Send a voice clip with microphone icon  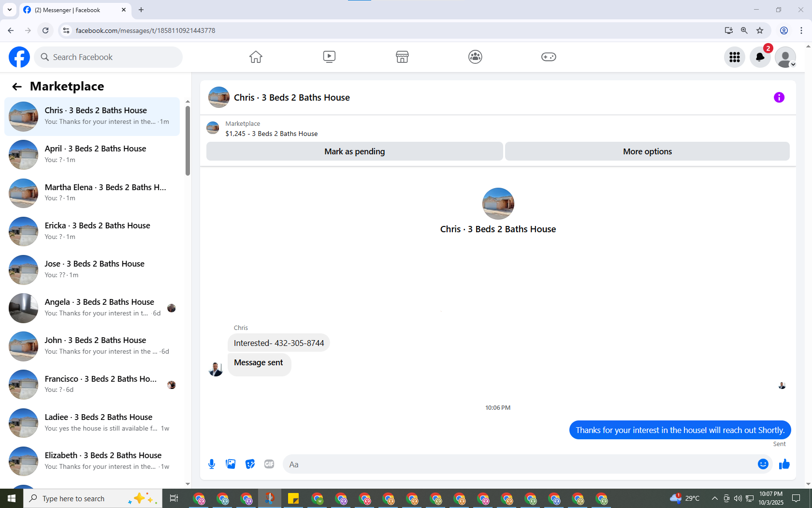[212, 464]
